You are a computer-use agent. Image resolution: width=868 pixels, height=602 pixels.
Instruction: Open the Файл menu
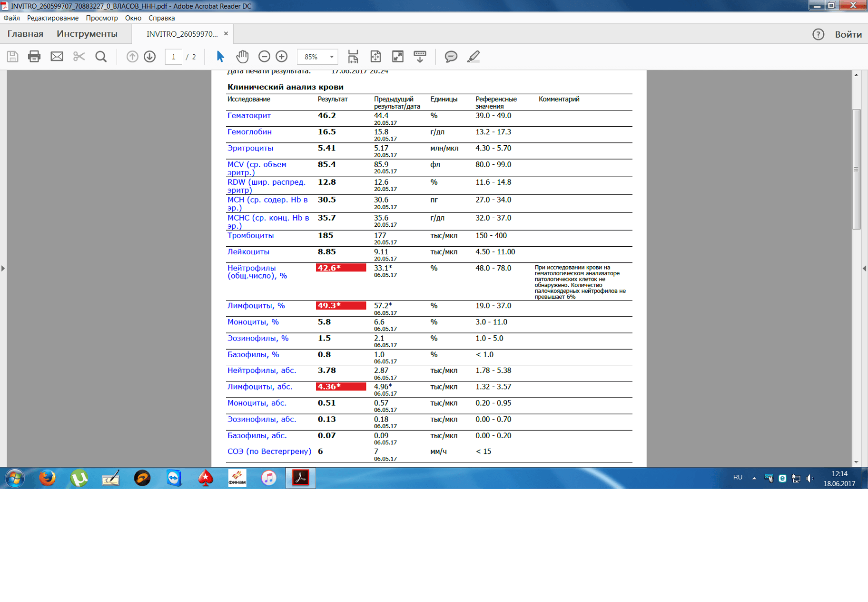pos(12,18)
